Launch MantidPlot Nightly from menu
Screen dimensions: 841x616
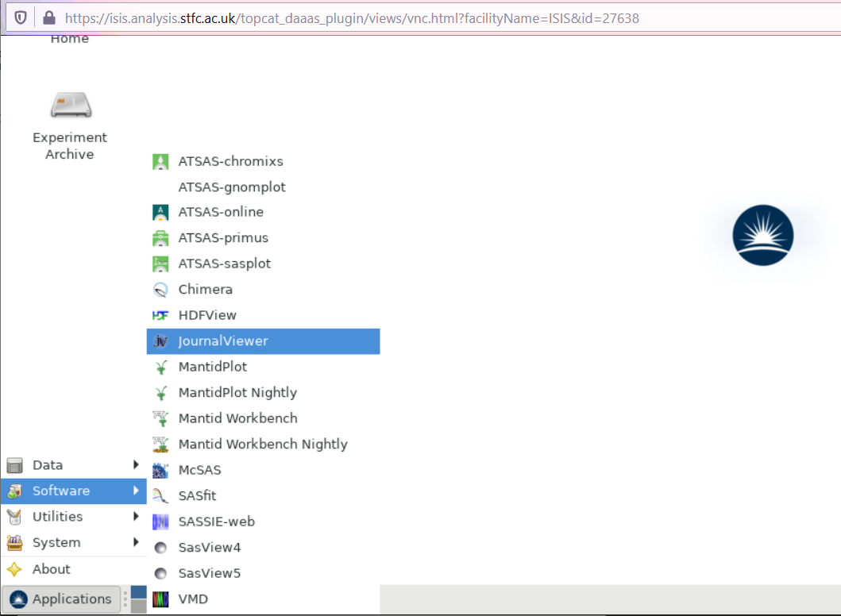(x=237, y=393)
